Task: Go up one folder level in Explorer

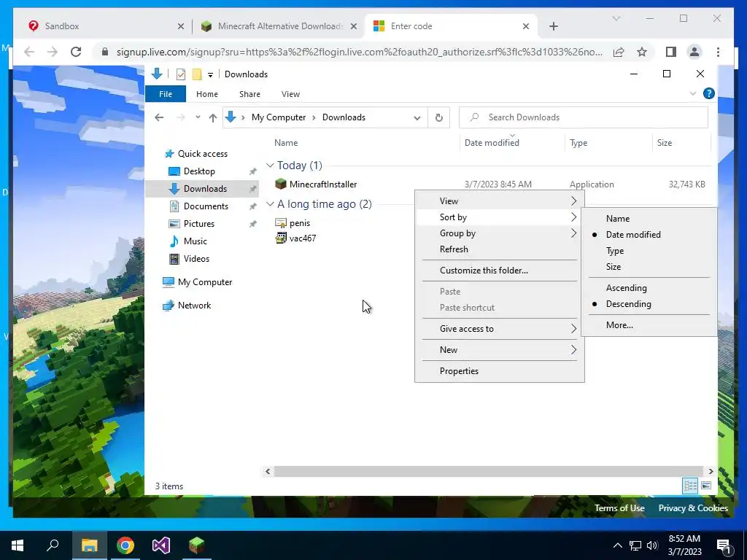Action: [x=213, y=117]
